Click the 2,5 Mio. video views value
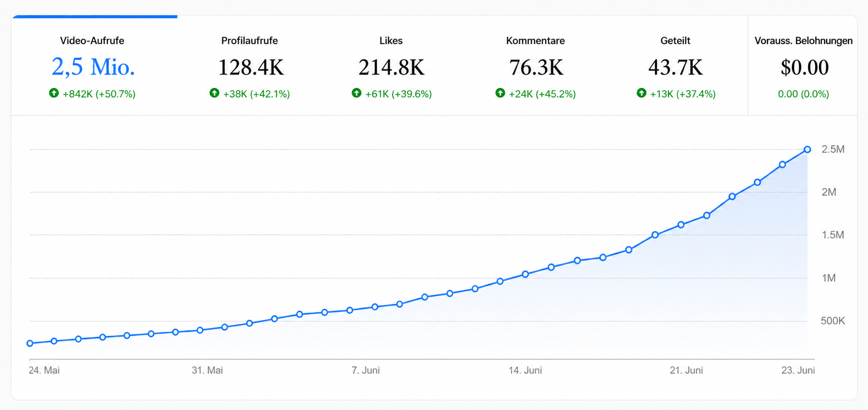Image resolution: width=868 pixels, height=410 pixels. click(93, 67)
